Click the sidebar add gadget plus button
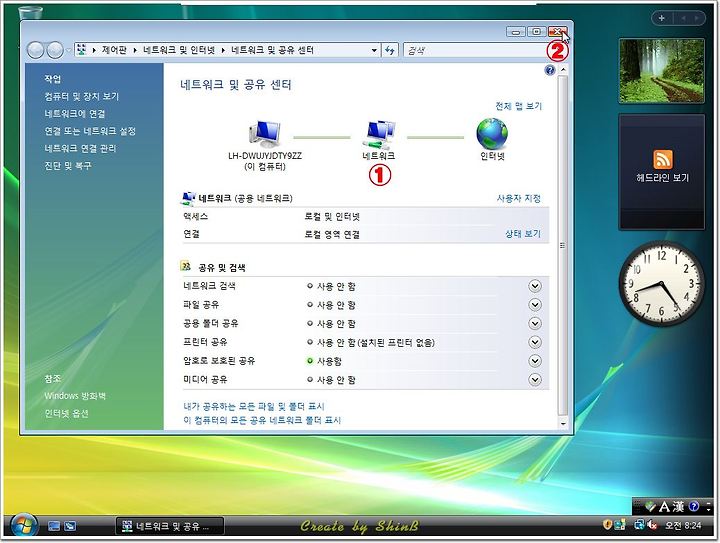This screenshot has width=720, height=543. [x=662, y=18]
